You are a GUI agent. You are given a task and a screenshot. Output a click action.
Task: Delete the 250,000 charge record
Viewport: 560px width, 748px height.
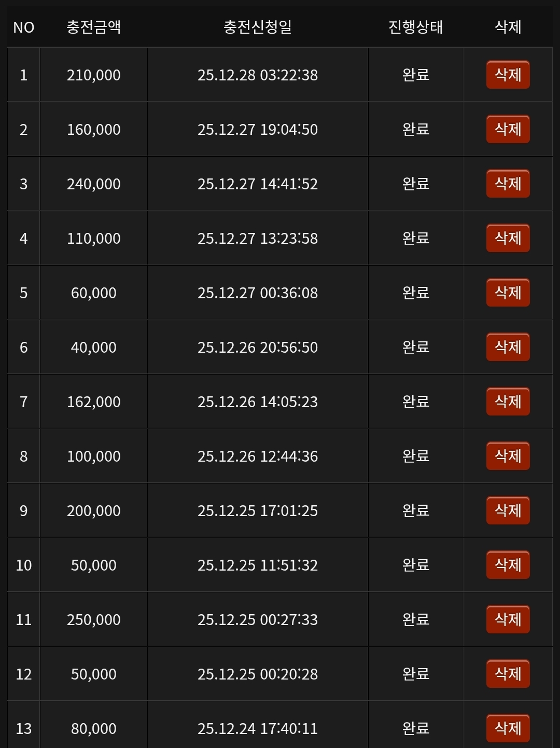click(508, 619)
